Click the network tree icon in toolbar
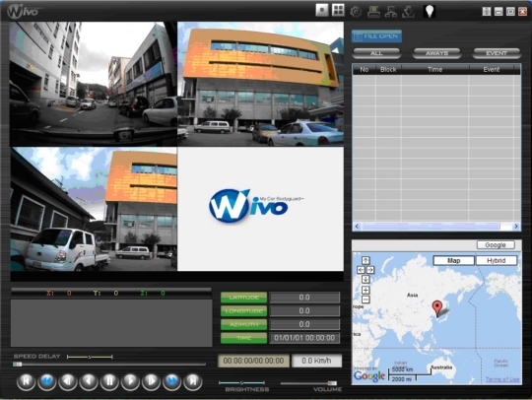Screen dimensions: 532x400 tap(391, 12)
